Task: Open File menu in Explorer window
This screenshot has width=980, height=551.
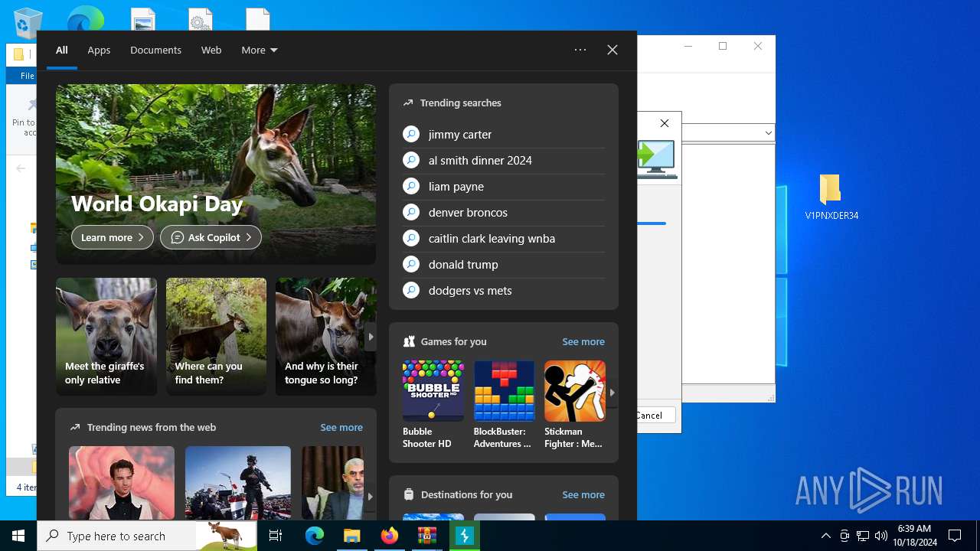Action: pyautogui.click(x=27, y=76)
